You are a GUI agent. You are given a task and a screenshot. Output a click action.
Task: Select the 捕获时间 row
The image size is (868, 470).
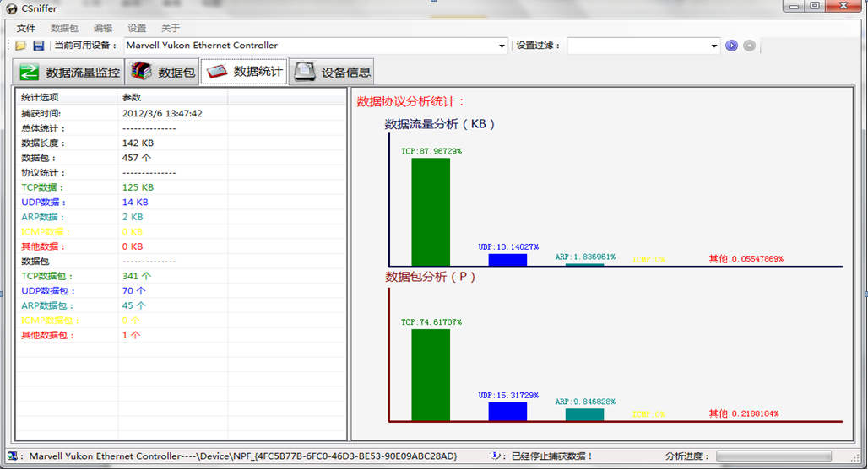coord(181,113)
